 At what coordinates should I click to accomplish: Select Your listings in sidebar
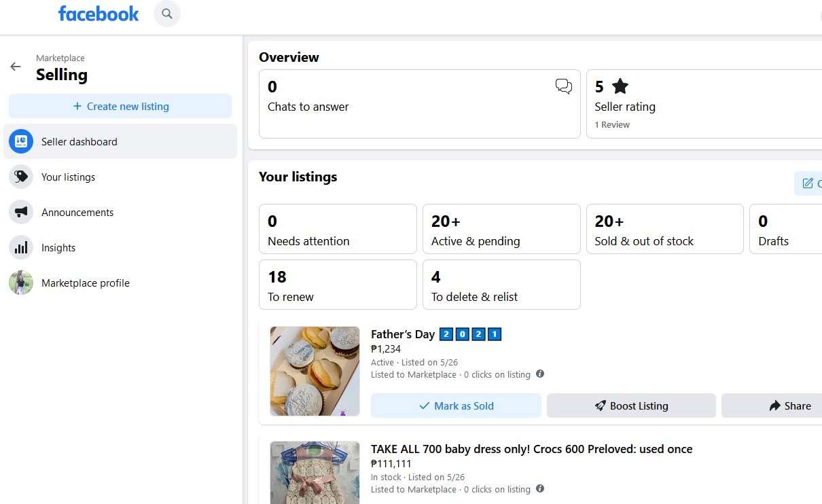[68, 177]
